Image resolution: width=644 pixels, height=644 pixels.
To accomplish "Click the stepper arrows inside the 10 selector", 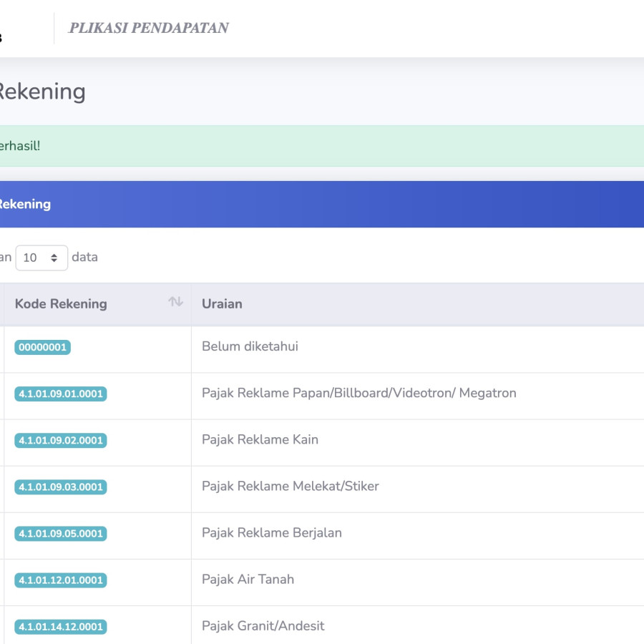I will pos(55,257).
